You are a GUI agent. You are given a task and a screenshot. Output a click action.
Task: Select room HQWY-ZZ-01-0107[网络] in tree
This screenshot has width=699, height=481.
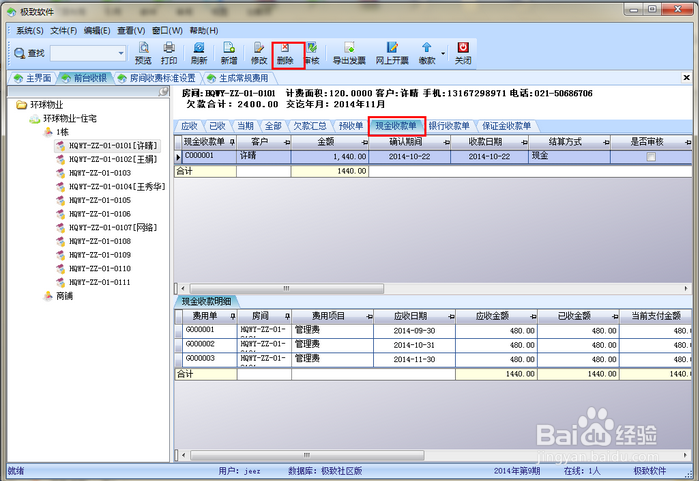click(x=113, y=227)
